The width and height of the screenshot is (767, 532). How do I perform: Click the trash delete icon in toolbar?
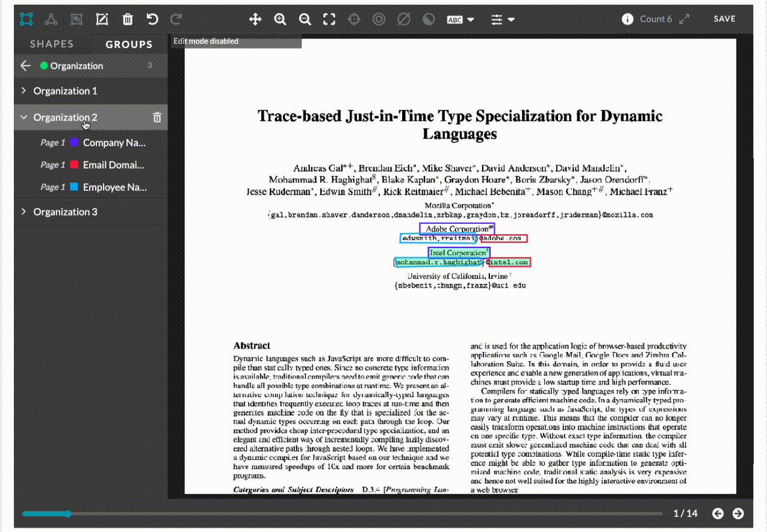(x=128, y=19)
